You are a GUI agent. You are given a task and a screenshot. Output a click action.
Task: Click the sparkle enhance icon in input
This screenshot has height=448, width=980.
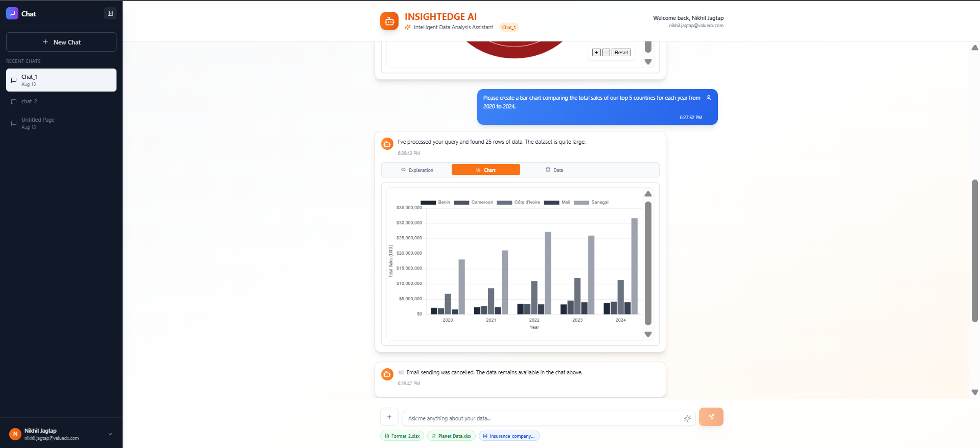click(687, 418)
